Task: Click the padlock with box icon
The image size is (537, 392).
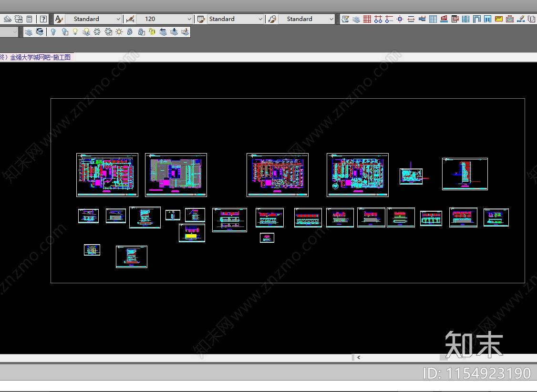Action: 141,32
